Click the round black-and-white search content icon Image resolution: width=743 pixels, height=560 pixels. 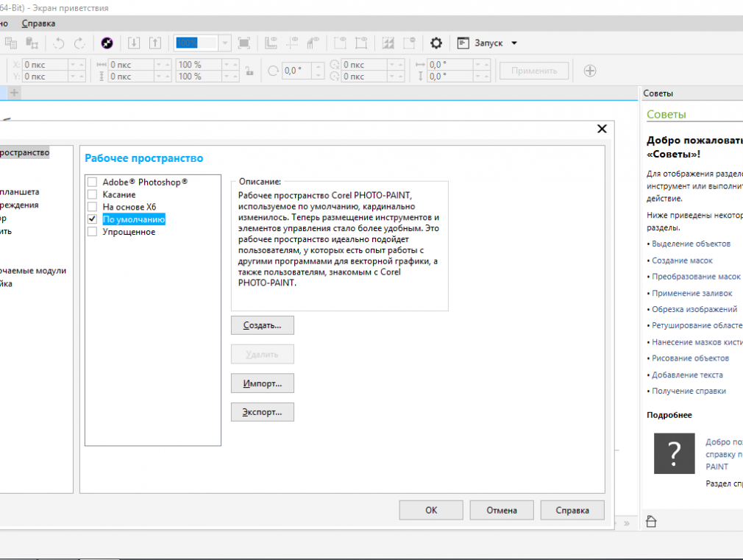(107, 43)
